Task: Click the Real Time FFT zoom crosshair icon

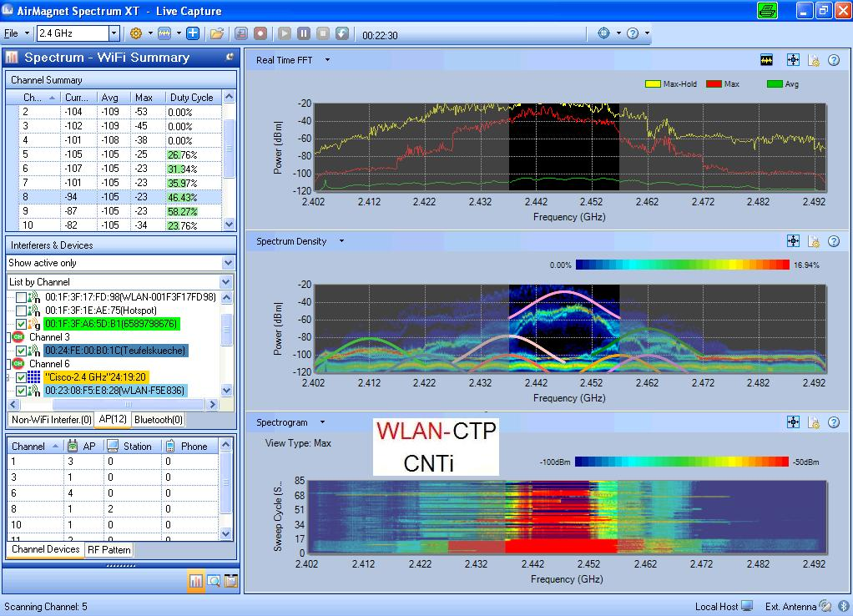Action: [x=793, y=60]
